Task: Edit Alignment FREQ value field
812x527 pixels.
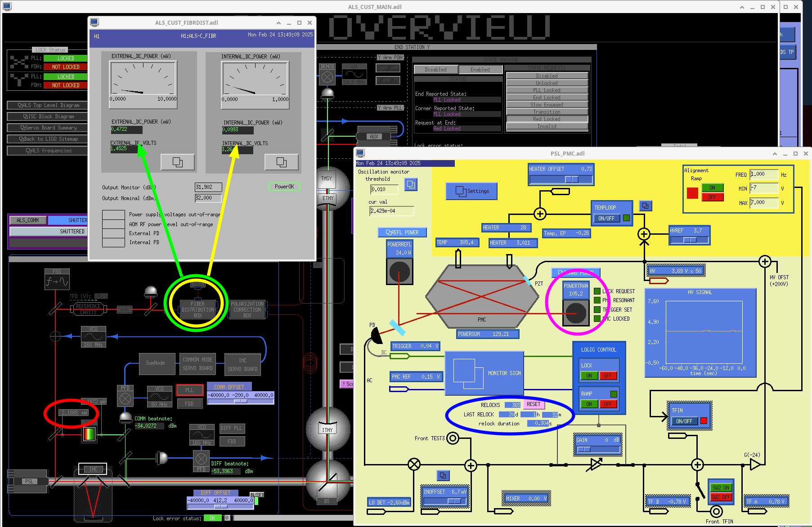Action: pyautogui.click(x=764, y=174)
